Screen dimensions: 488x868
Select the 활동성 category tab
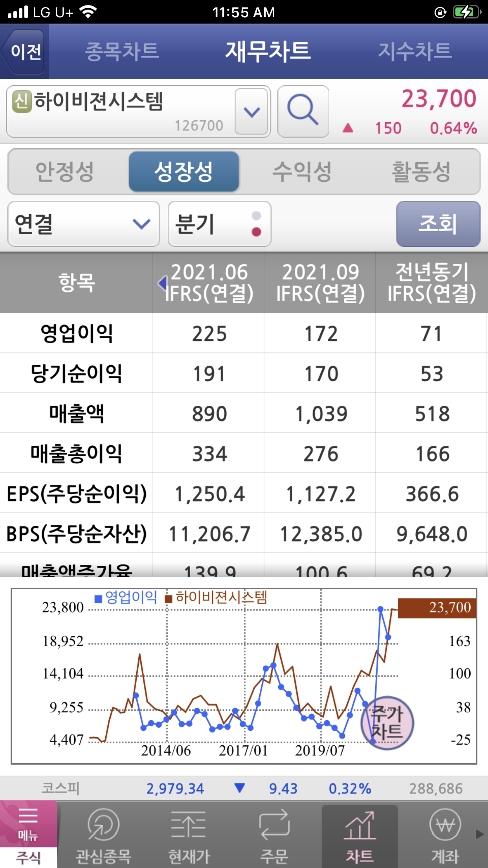click(x=421, y=172)
